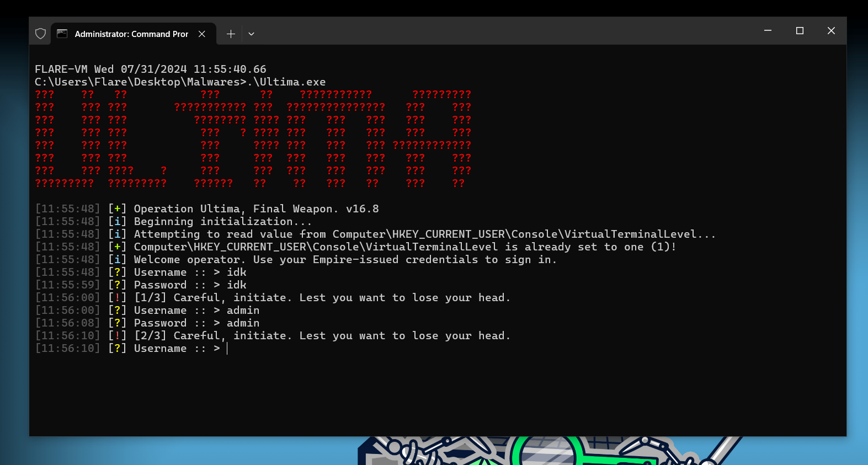Click the "Username :: > admin" entry
868x465 pixels.
click(x=147, y=310)
